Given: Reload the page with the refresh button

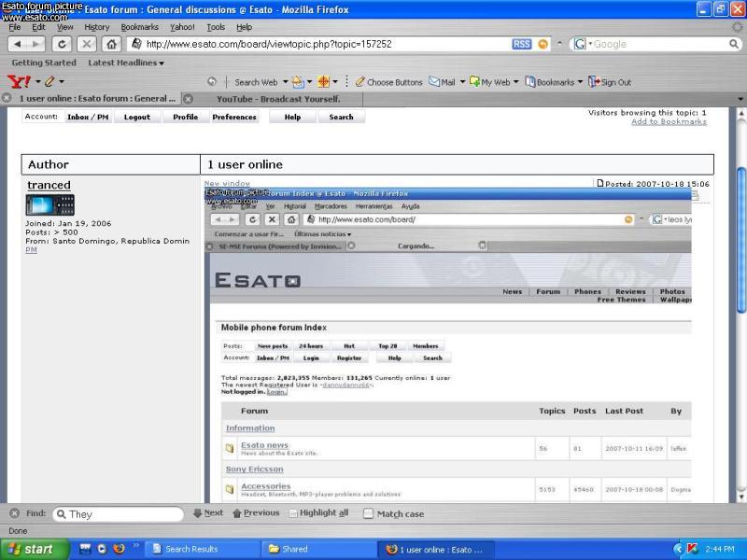Looking at the screenshot, I should pos(62,44).
